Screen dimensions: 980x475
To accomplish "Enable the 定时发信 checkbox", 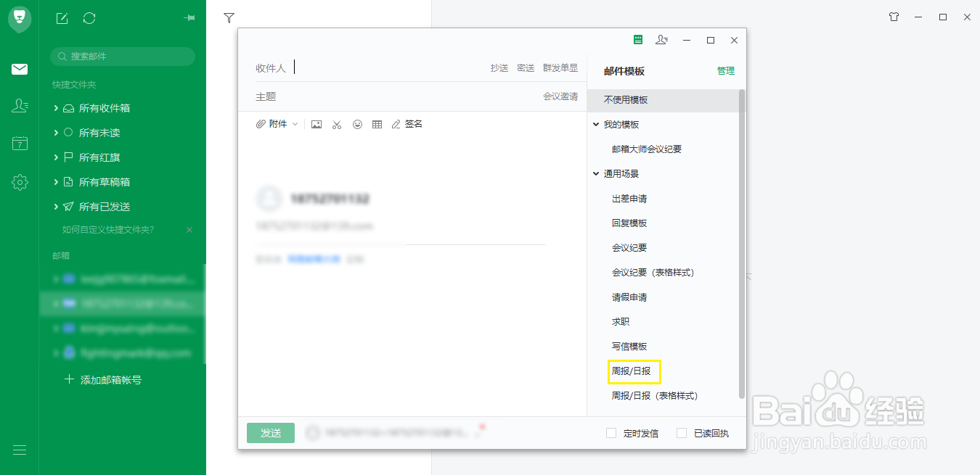I will point(610,432).
